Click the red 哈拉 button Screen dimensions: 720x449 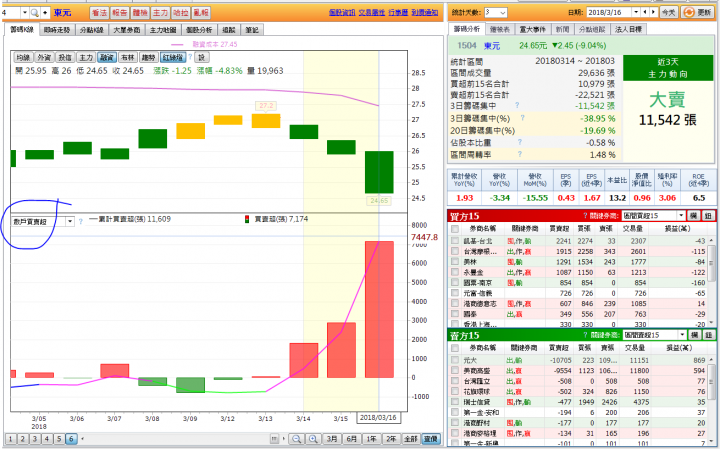coord(181,13)
